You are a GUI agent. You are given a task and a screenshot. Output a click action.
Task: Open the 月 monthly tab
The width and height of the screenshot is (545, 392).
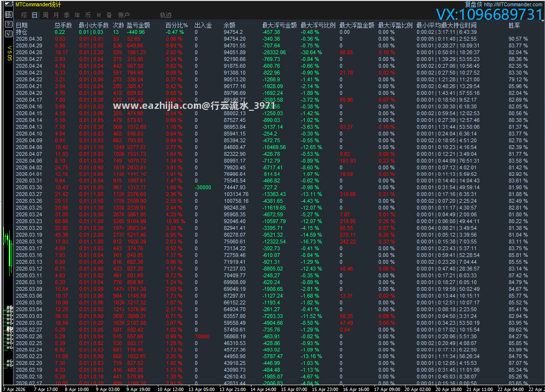[x=56, y=15]
